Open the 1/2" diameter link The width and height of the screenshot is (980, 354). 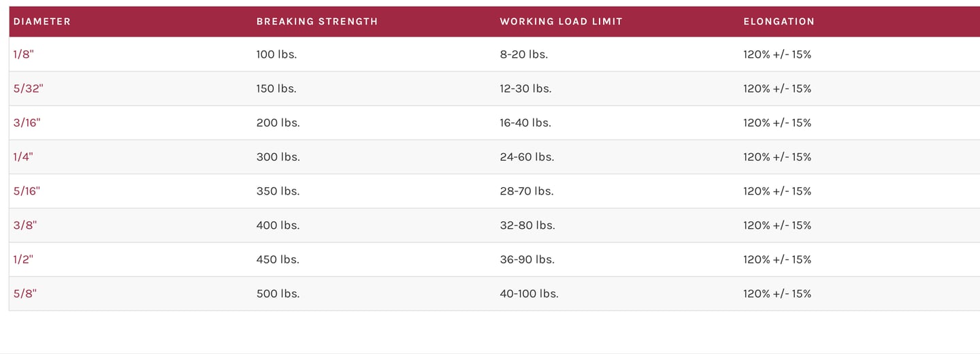pyautogui.click(x=23, y=259)
